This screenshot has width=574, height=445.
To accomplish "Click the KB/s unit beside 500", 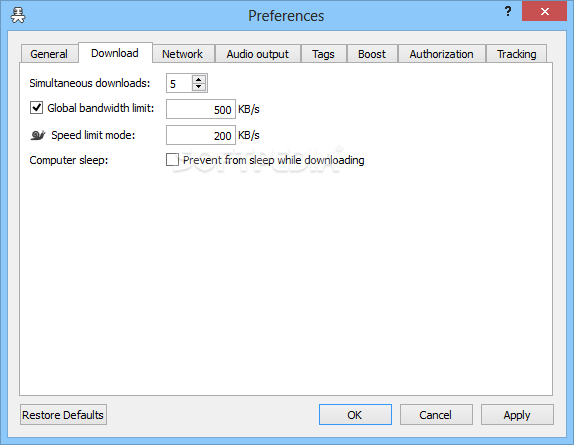I will tap(249, 109).
